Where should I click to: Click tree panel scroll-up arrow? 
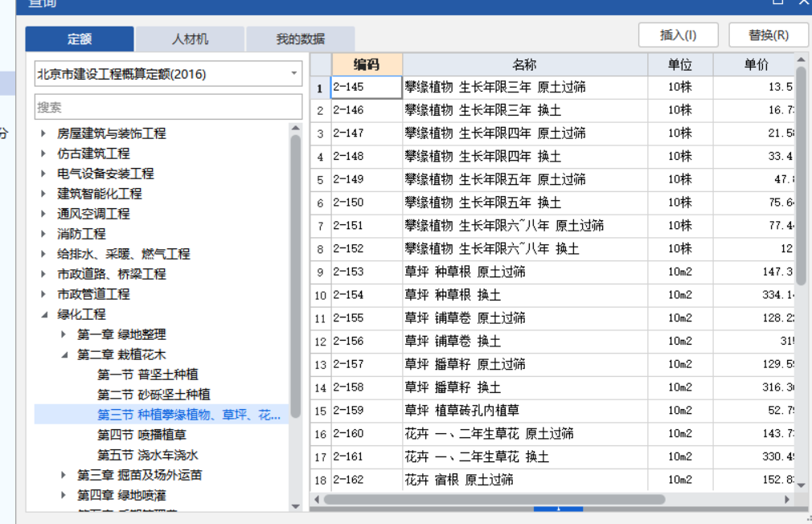coord(296,128)
